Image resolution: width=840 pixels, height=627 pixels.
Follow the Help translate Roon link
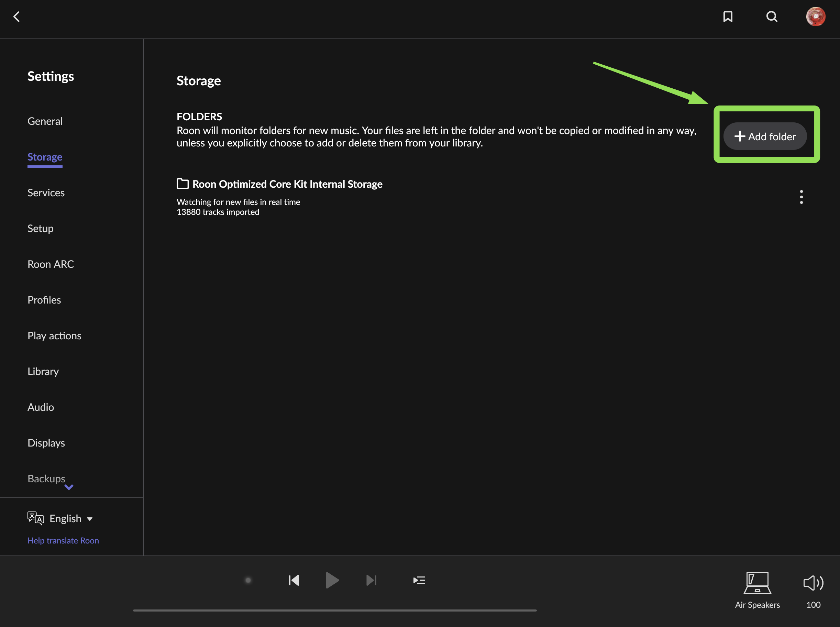pyautogui.click(x=63, y=540)
